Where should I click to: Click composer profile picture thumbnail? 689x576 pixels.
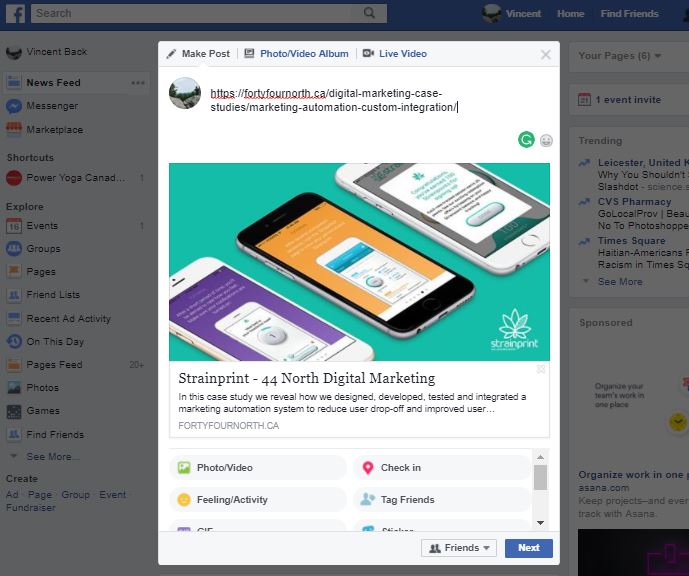click(185, 93)
